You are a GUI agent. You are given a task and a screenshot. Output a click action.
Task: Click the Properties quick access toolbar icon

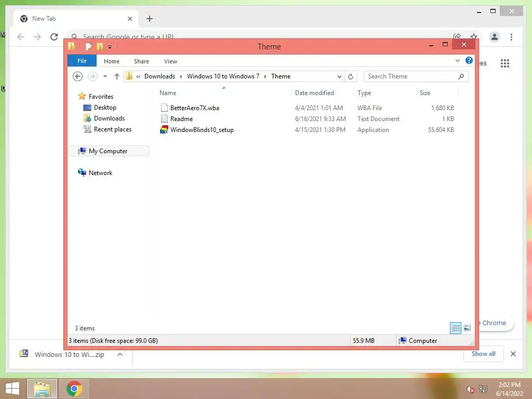click(88, 46)
